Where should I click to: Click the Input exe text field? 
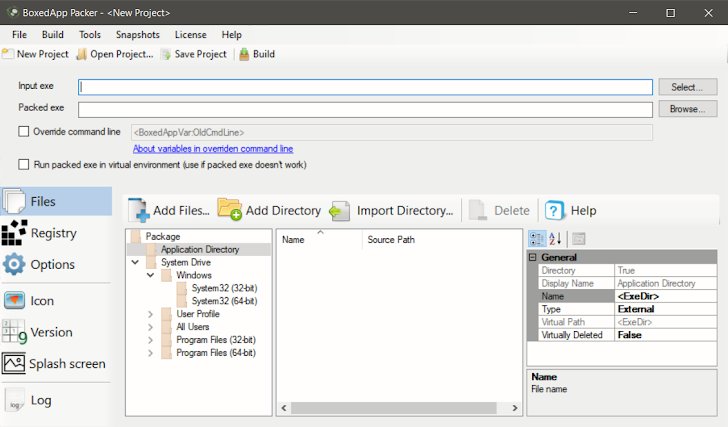(x=365, y=87)
